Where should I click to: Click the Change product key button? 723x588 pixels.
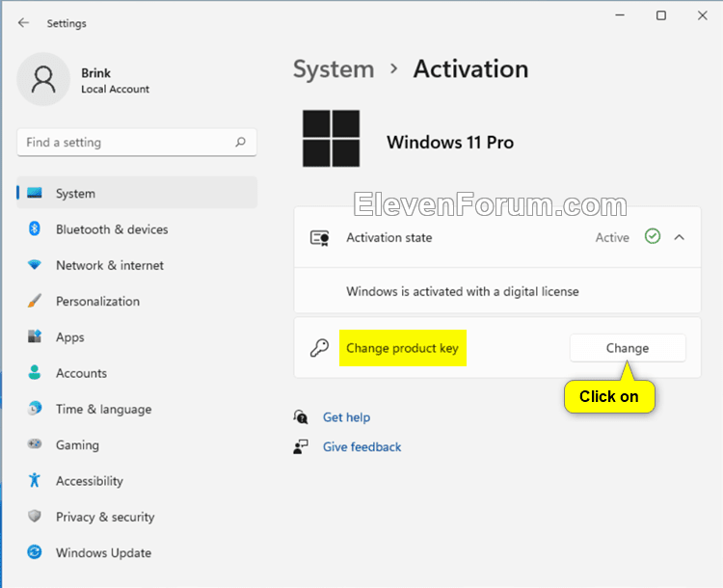click(628, 348)
